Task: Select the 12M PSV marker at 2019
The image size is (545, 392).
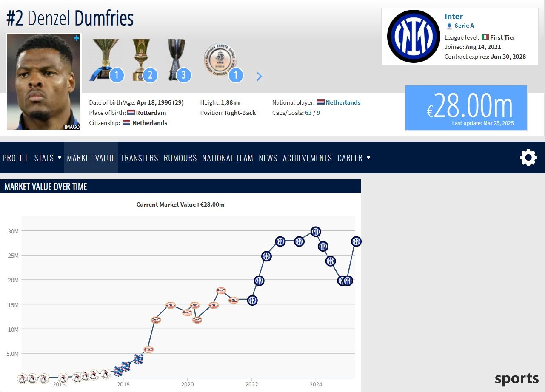Action: (x=156, y=320)
